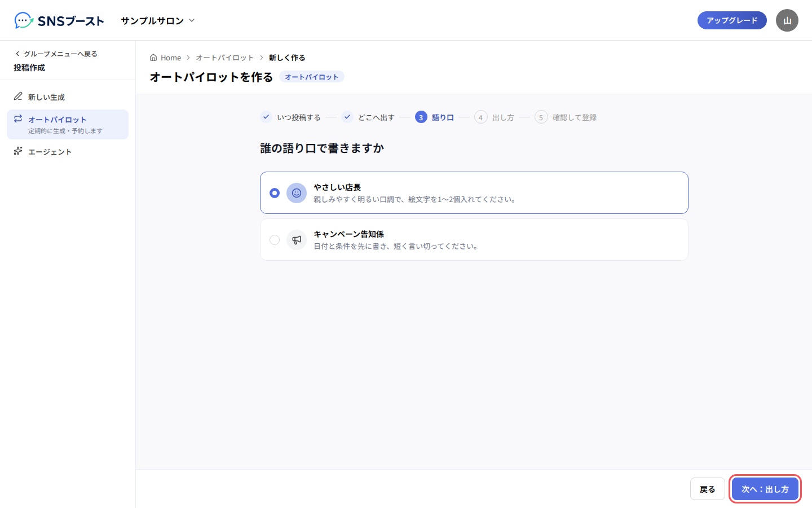
Task: Click the pencil icon beside 新しい生成
Action: tap(18, 97)
